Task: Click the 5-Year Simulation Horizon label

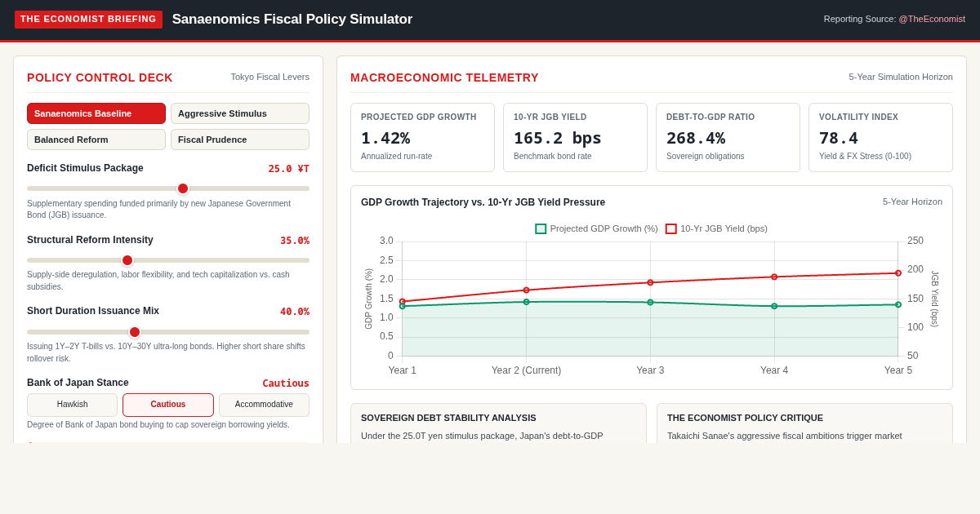Action: pyautogui.click(x=901, y=77)
